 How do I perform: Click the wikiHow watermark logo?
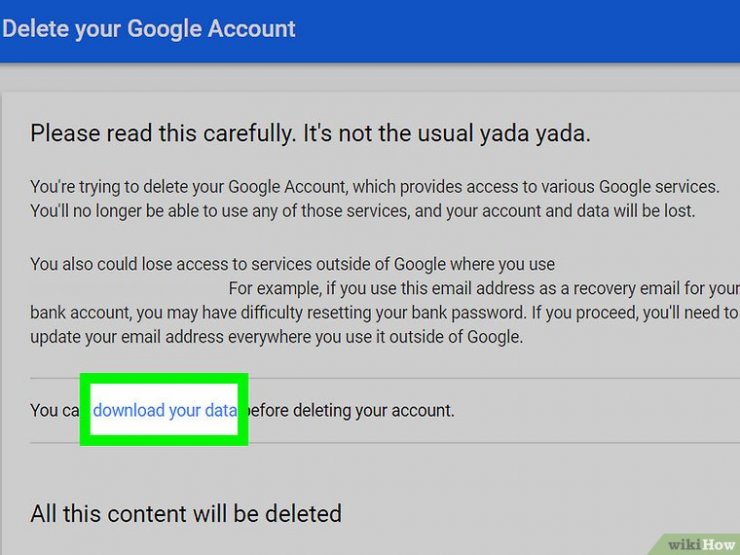[x=704, y=545]
